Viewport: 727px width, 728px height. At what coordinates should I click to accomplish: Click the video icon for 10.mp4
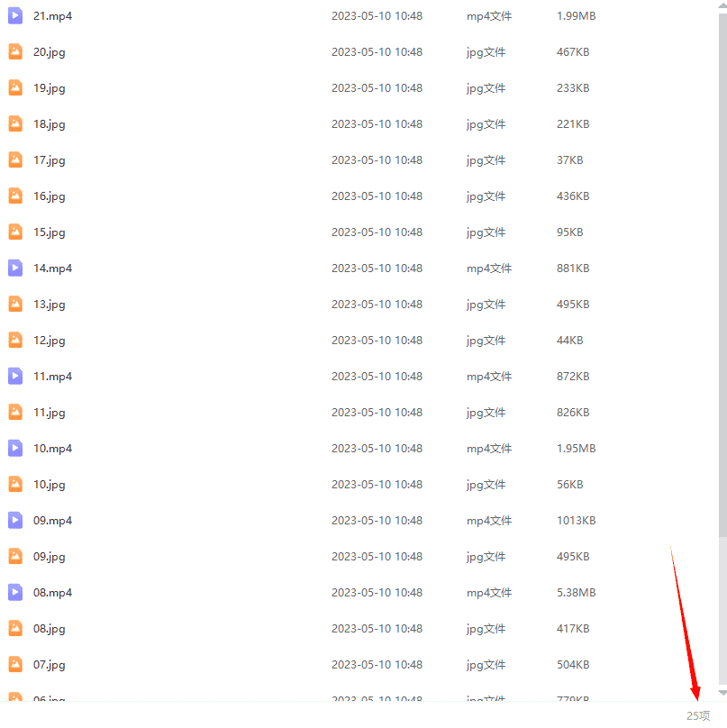(x=15, y=449)
